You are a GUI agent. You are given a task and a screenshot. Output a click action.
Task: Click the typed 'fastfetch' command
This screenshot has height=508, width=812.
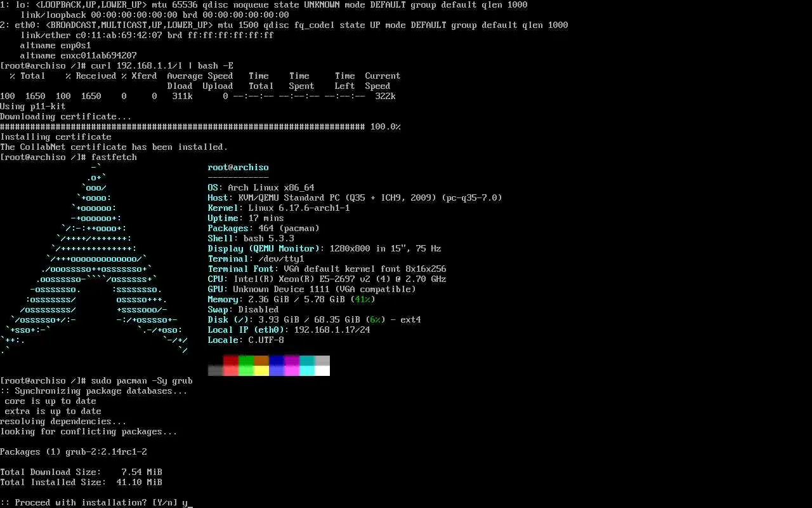click(114, 157)
